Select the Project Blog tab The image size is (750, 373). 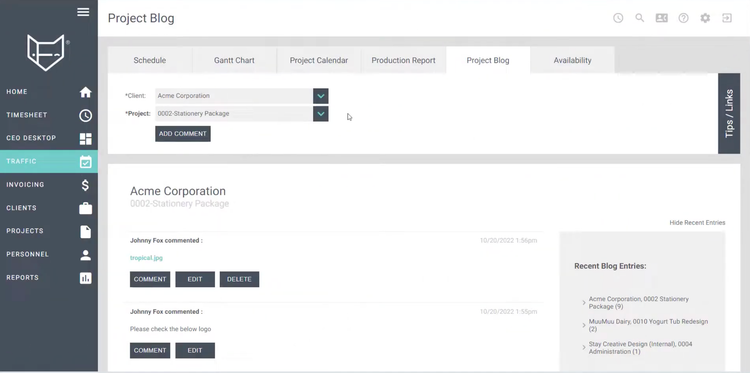coord(488,60)
